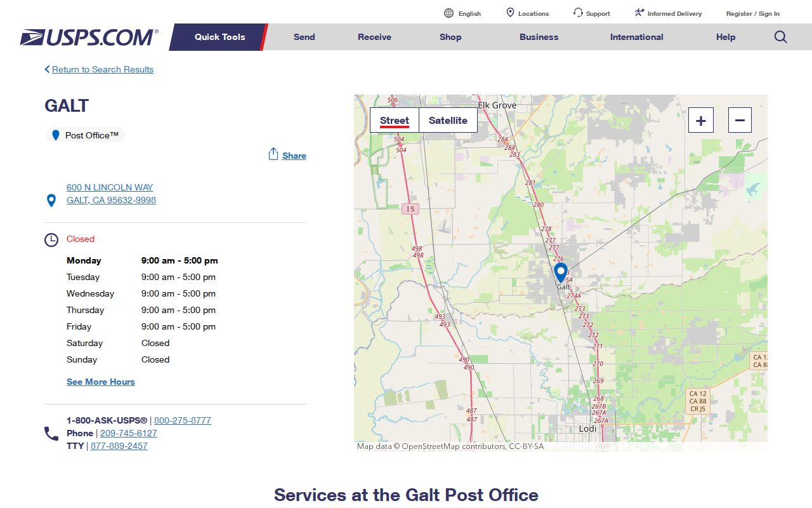Zoom in on the map

point(701,120)
